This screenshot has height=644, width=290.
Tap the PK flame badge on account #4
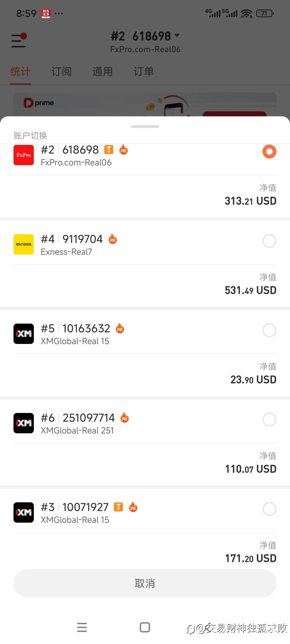(x=113, y=239)
